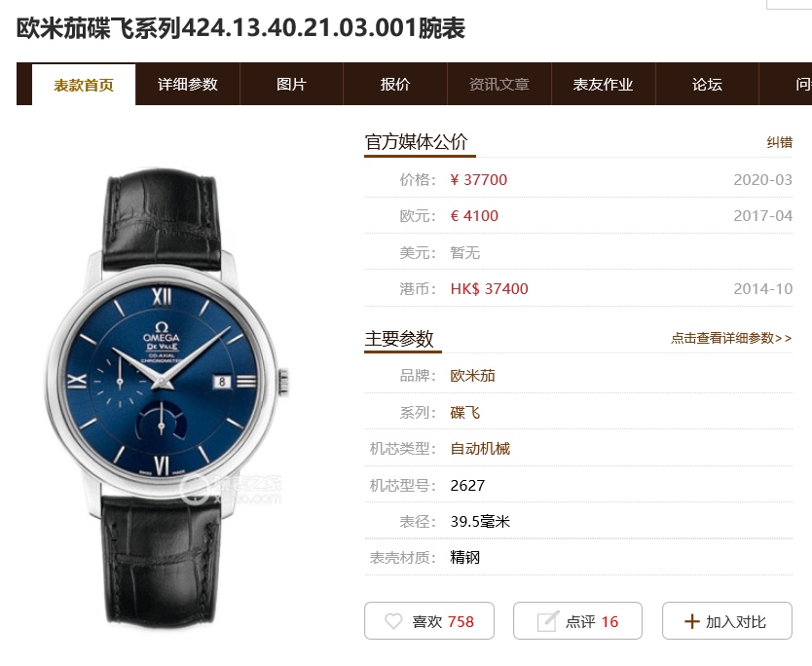Open the 碟飞 series link
Image resolution: width=812 pixels, height=666 pixels.
(465, 412)
